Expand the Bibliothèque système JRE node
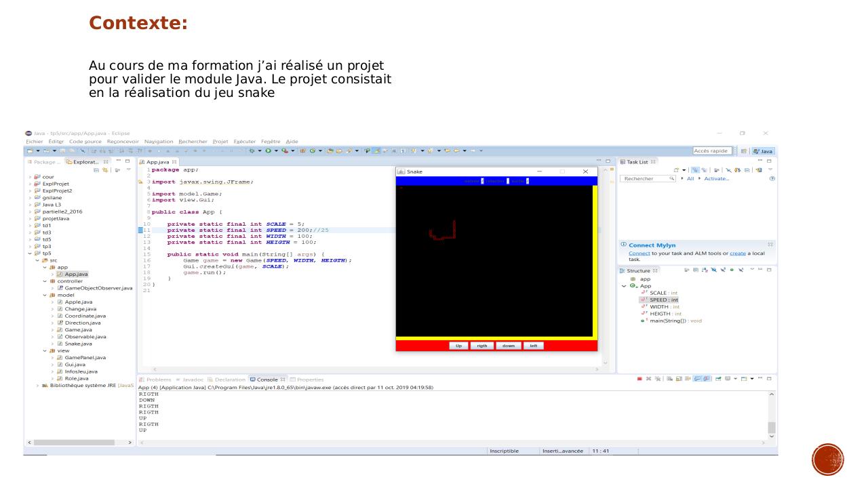 tap(37, 386)
